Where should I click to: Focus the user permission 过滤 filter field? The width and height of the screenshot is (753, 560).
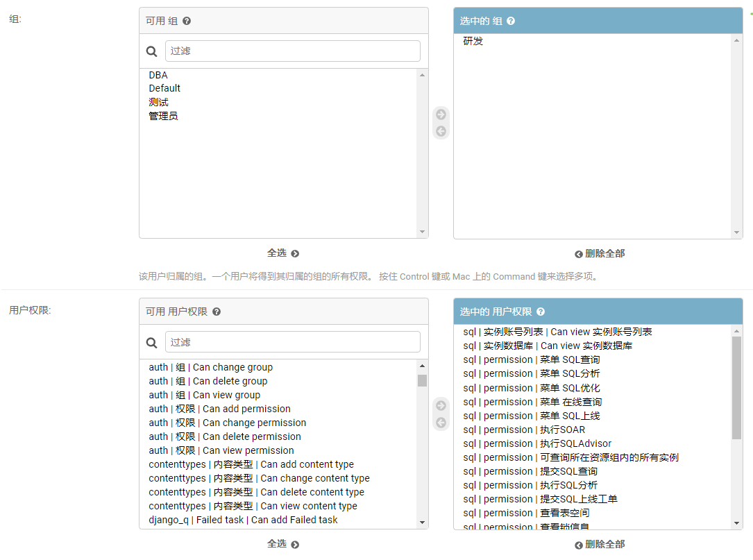point(292,342)
